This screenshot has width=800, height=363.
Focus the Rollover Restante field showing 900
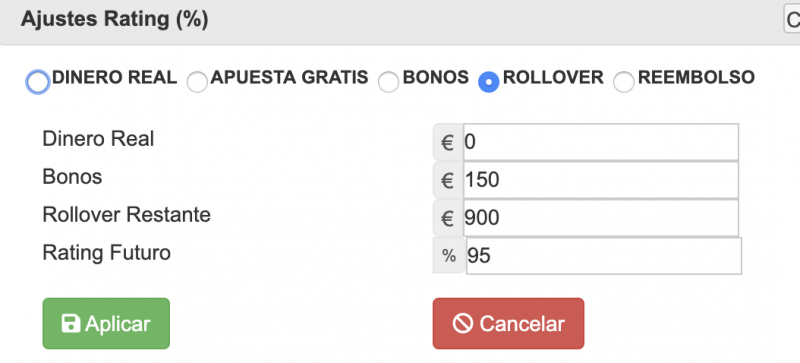601,219
